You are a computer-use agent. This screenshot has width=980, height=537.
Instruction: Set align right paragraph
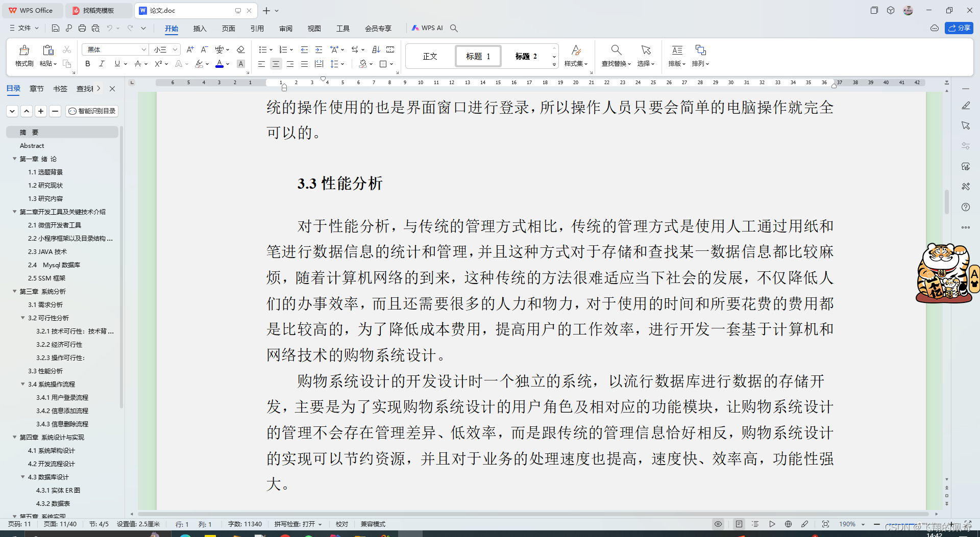click(x=290, y=64)
